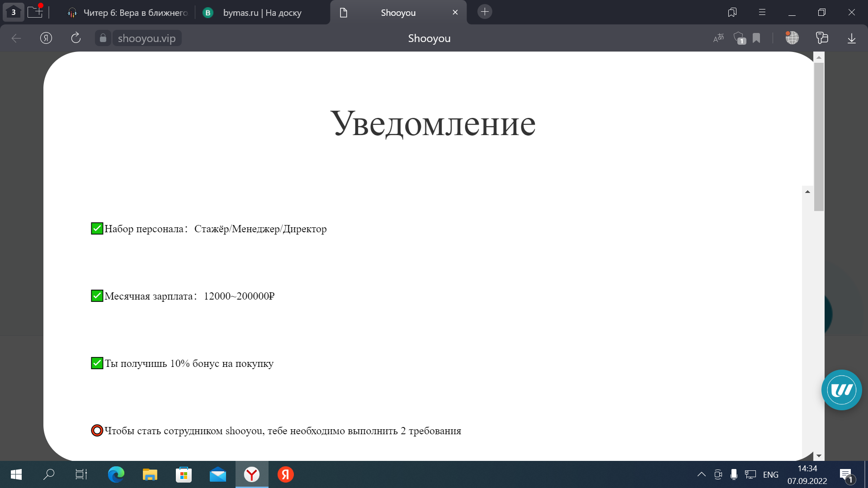Click the shooyou.vip address field
This screenshot has width=868, height=488.
tap(146, 38)
